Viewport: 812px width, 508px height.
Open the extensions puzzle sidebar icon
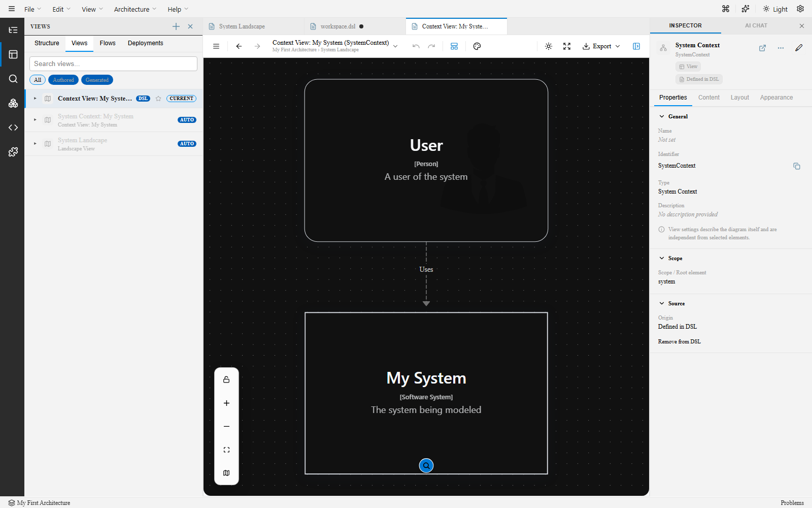click(x=13, y=152)
